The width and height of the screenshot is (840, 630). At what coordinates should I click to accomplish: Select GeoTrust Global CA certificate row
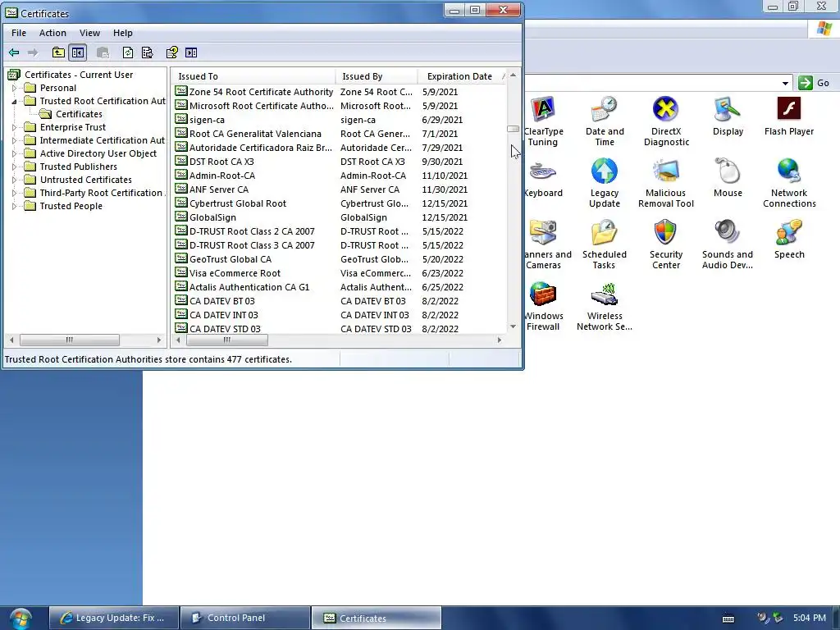tap(339, 258)
